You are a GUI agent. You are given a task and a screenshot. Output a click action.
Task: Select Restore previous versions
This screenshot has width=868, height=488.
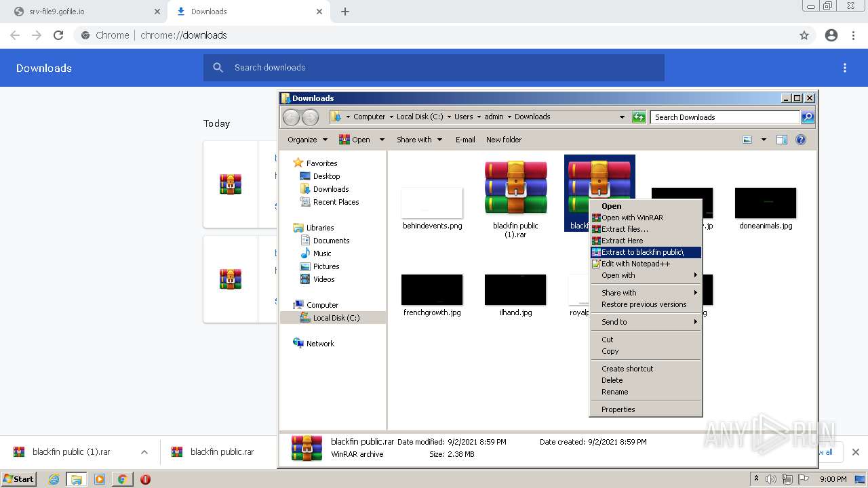coord(646,304)
